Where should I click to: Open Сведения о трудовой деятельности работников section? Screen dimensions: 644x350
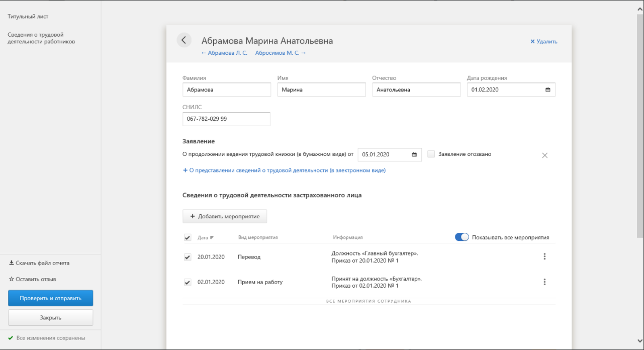click(x=41, y=38)
